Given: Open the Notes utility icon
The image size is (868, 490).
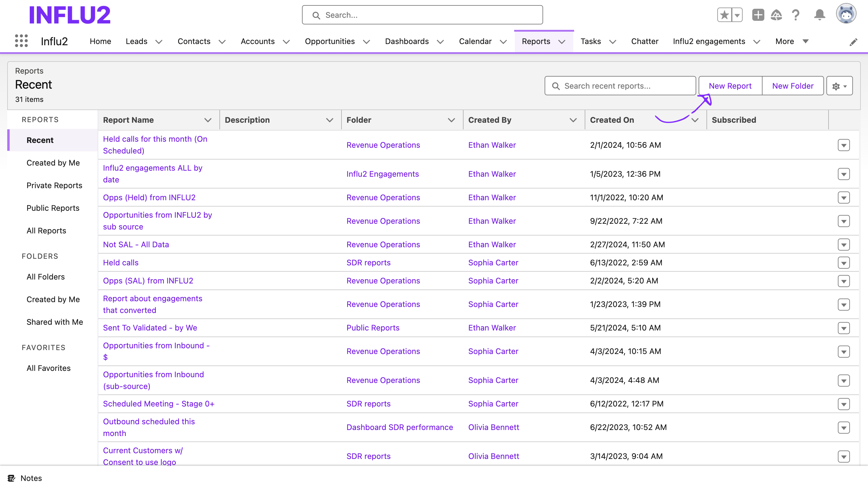Looking at the screenshot, I should tap(11, 478).
